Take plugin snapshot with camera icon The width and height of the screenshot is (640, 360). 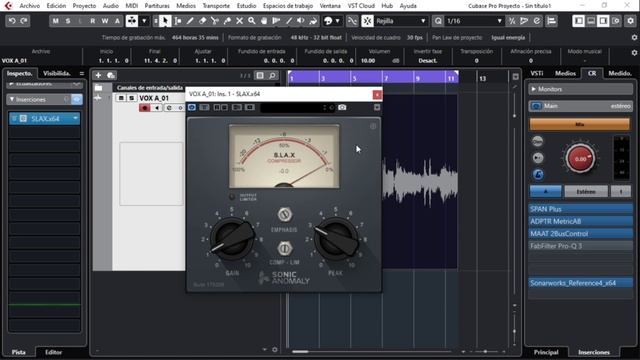coord(342,107)
